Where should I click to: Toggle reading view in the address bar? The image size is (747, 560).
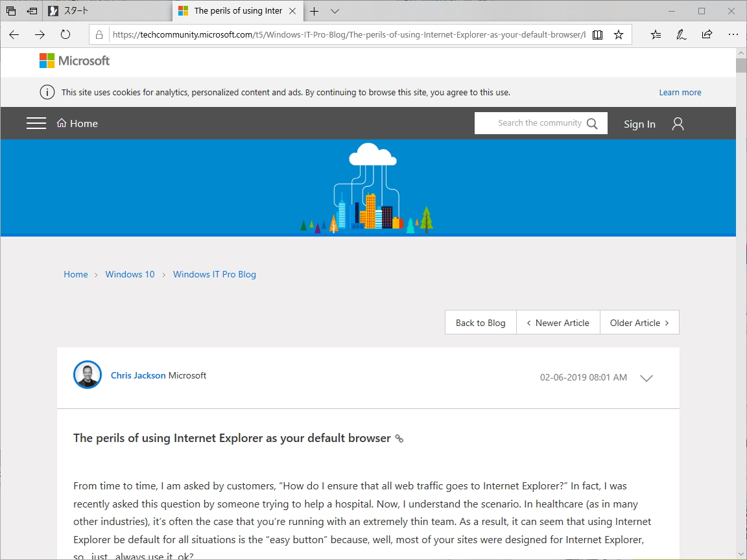pyautogui.click(x=597, y=34)
